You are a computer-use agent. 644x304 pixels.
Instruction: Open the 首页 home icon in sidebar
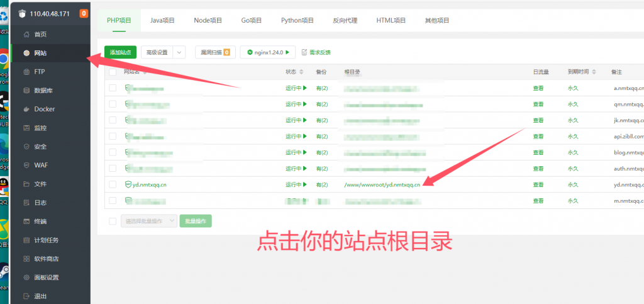pyautogui.click(x=26, y=35)
